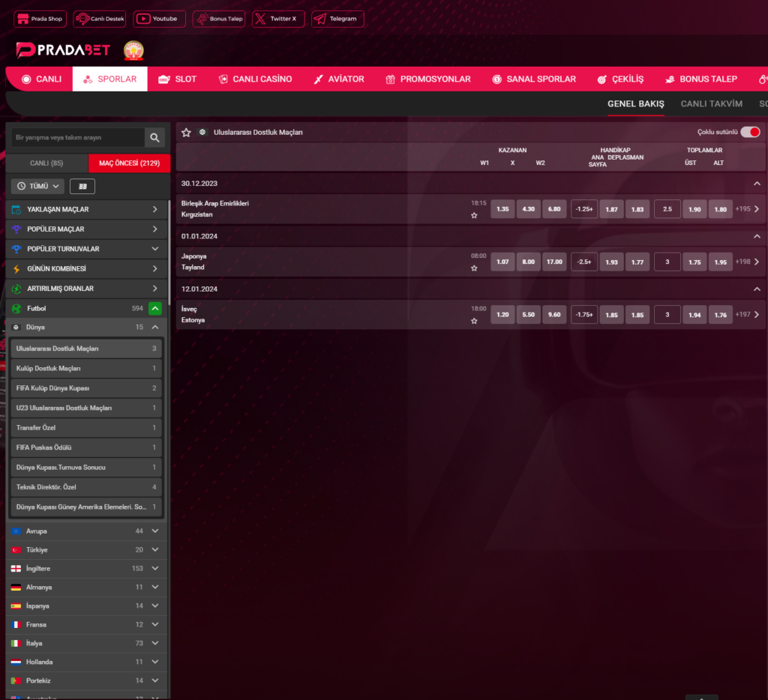Open the CANLI CASINO menu item
Screen dimensions: 768x700
[255, 79]
